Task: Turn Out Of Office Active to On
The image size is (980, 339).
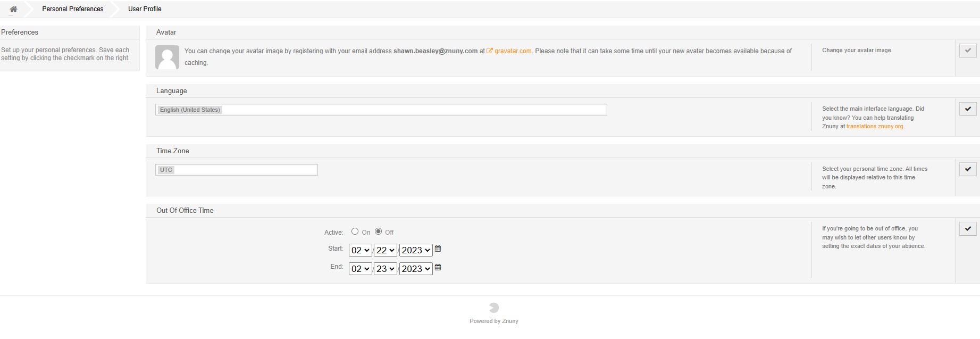Action: tap(355, 231)
